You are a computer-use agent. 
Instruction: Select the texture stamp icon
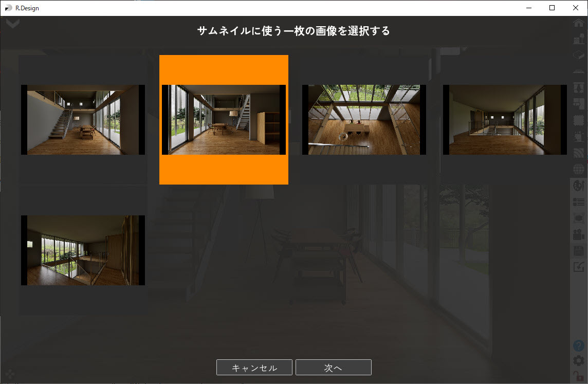click(x=579, y=120)
